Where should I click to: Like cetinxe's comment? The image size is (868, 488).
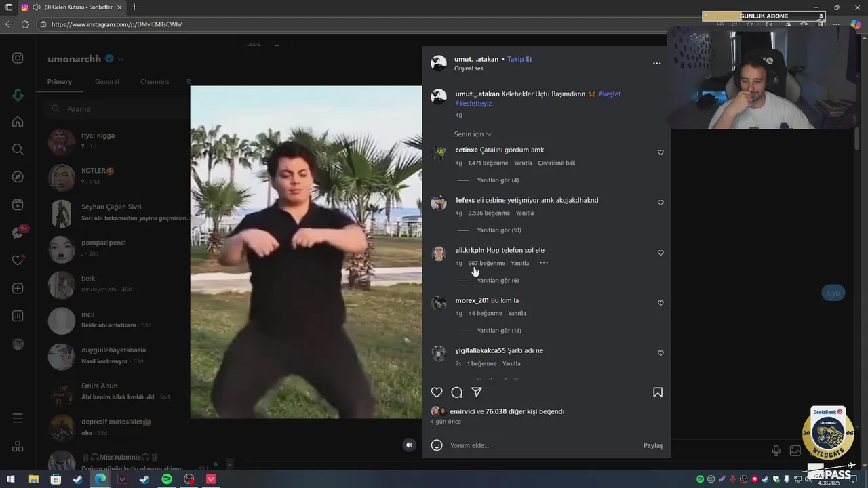click(x=660, y=152)
